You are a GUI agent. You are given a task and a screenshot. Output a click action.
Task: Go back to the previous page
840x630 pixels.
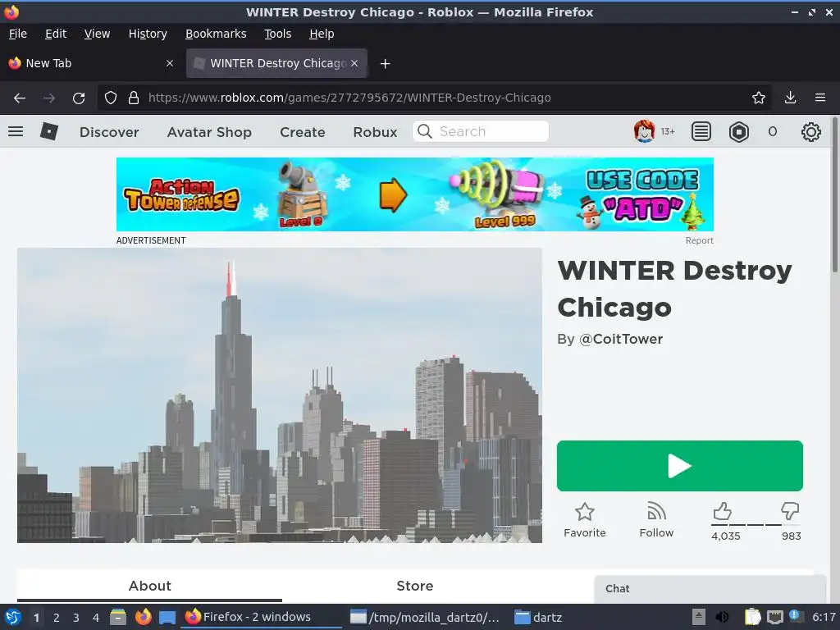tap(20, 98)
